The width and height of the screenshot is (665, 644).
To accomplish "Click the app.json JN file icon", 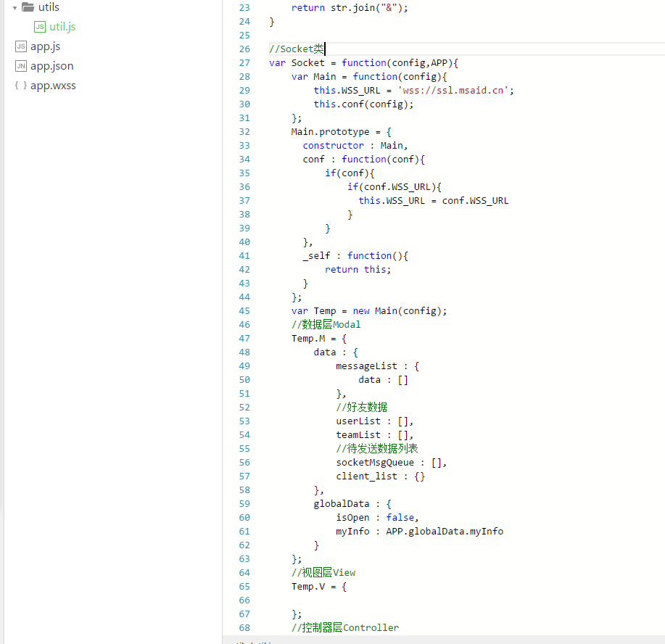I will click(x=21, y=66).
